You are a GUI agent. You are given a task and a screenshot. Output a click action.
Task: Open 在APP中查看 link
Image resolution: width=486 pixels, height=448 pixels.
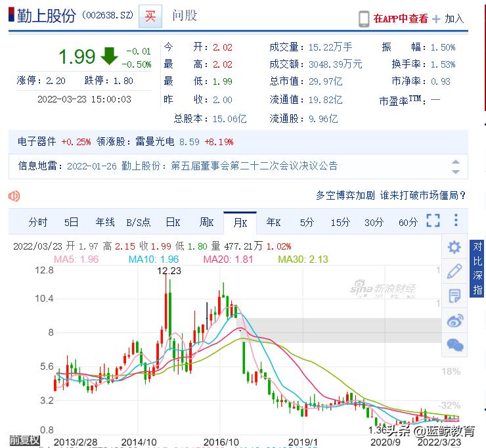click(401, 19)
